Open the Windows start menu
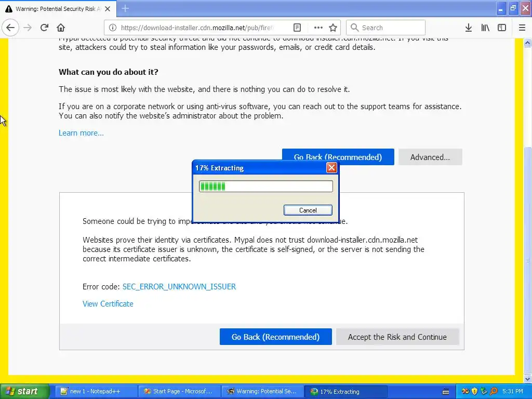This screenshot has width=532, height=399. [24, 391]
